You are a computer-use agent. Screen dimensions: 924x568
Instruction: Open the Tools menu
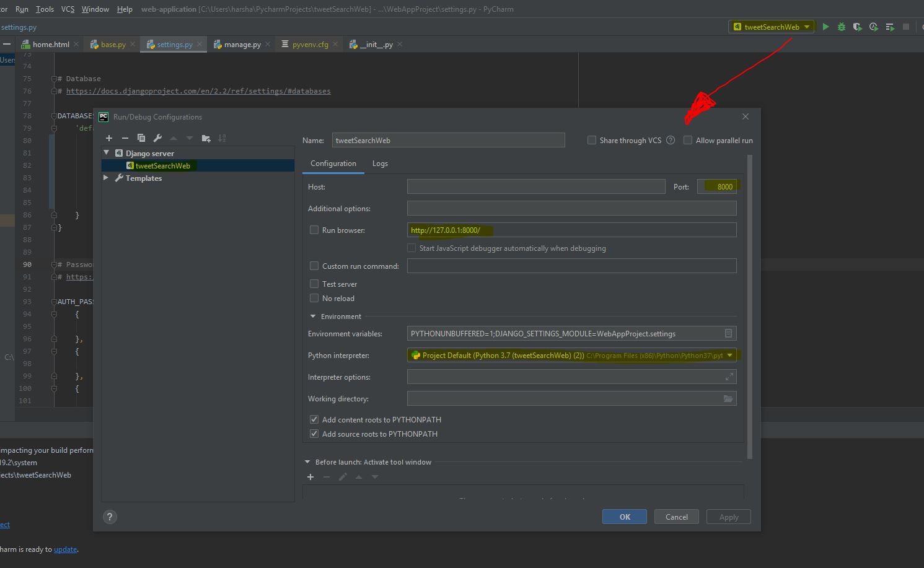click(x=45, y=9)
